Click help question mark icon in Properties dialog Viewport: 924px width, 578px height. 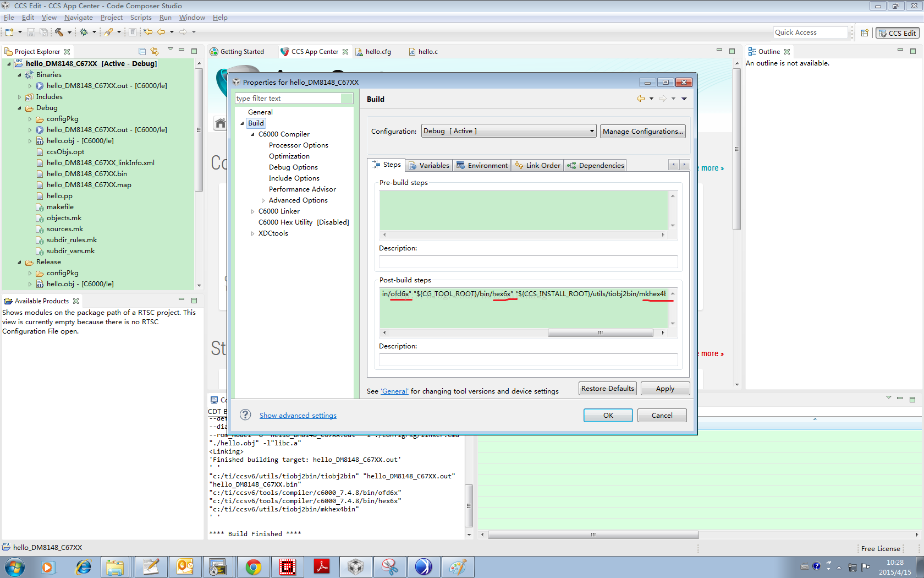coord(246,415)
